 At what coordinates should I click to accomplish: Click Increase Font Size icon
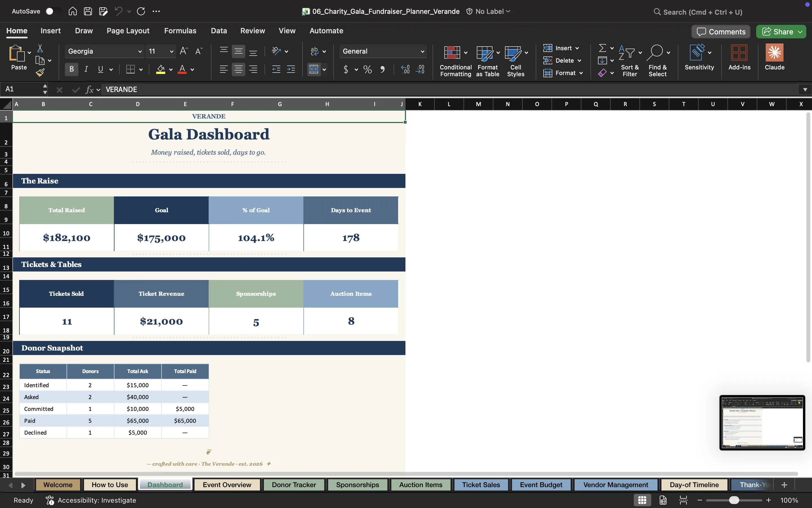(184, 51)
